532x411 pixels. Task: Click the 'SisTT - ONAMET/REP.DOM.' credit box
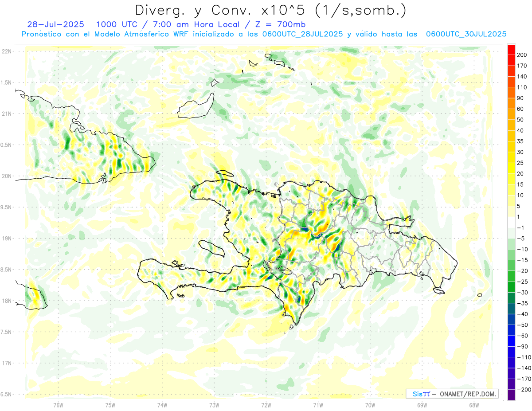[452, 394]
